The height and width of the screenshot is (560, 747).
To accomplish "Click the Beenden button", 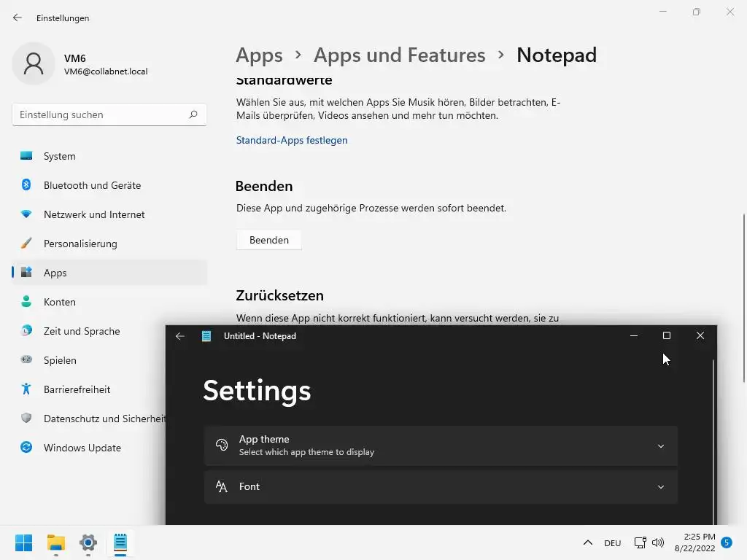I will click(x=268, y=240).
